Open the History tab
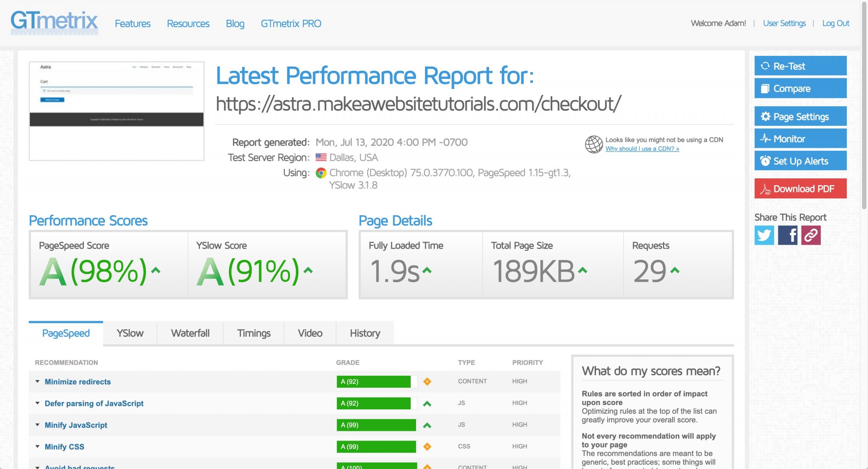 coord(365,333)
